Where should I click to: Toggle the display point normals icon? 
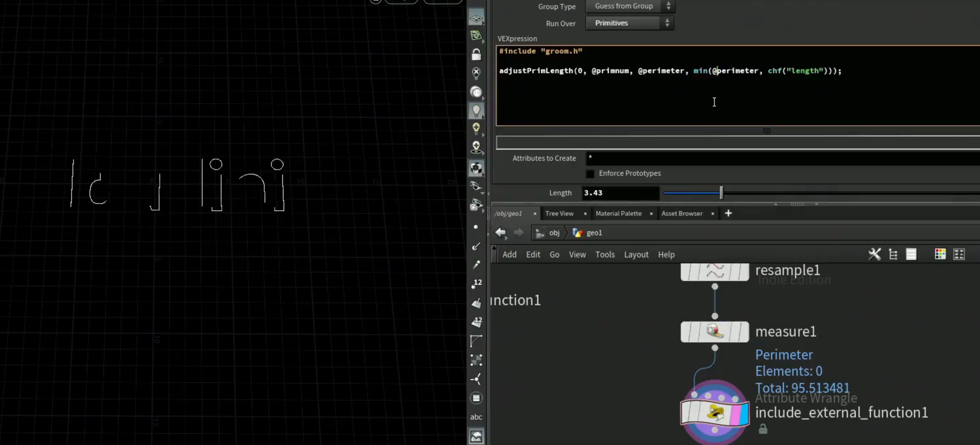476,246
